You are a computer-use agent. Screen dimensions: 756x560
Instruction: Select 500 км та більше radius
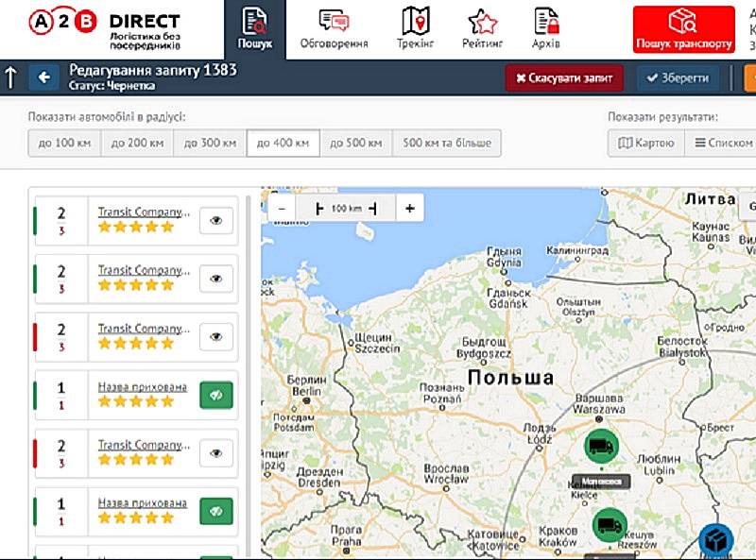pyautogui.click(x=447, y=144)
